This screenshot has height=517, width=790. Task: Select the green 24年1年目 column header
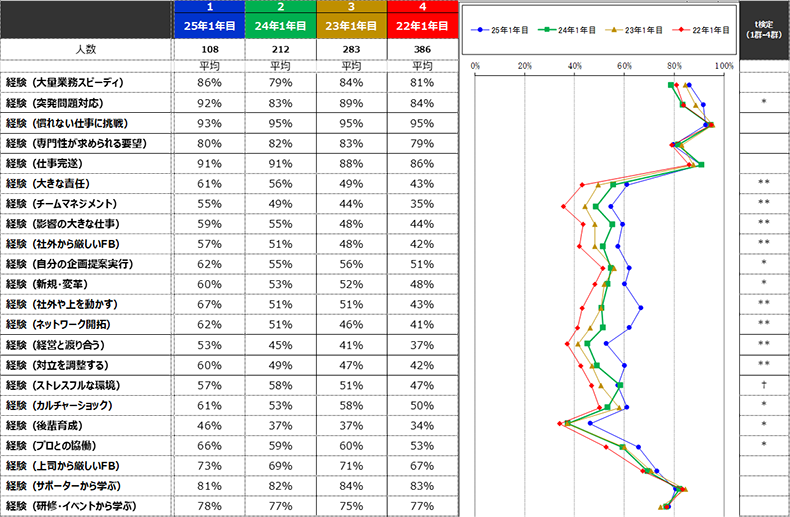pos(281,26)
